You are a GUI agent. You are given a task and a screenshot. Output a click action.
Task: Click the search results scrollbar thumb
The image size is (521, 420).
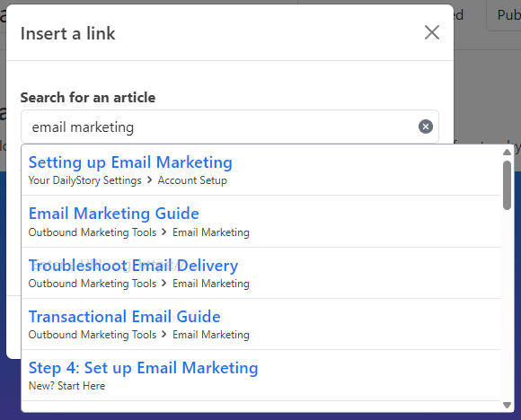(x=507, y=185)
